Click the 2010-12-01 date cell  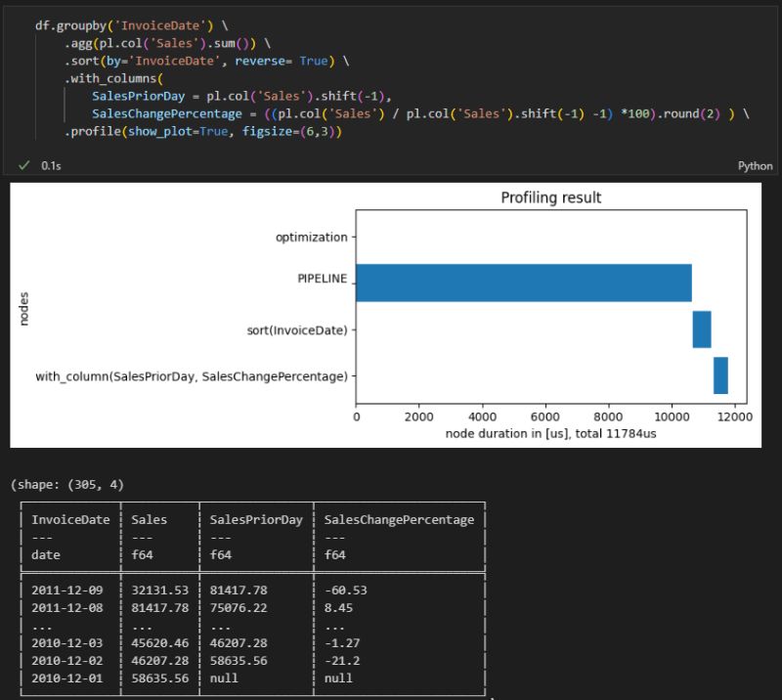click(x=67, y=678)
